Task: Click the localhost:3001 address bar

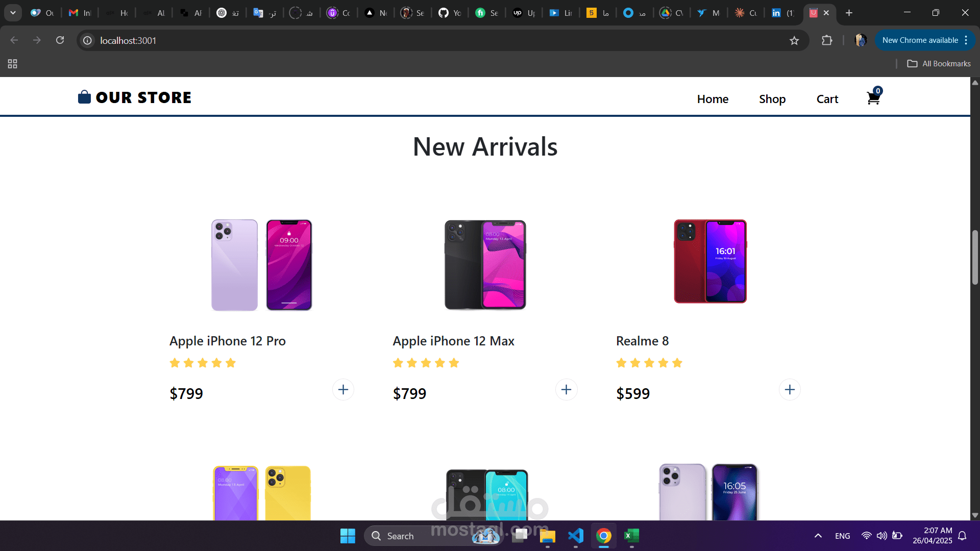Action: (x=434, y=40)
